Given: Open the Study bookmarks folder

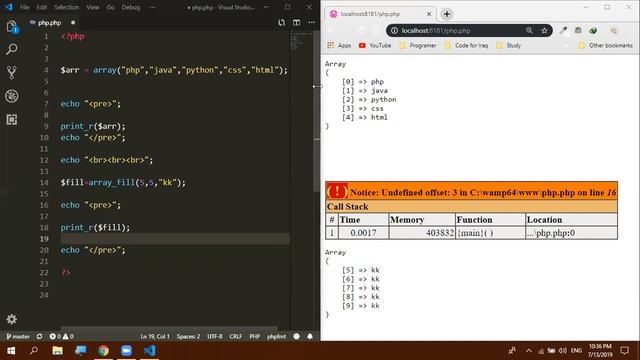Looking at the screenshot, I should (509, 45).
